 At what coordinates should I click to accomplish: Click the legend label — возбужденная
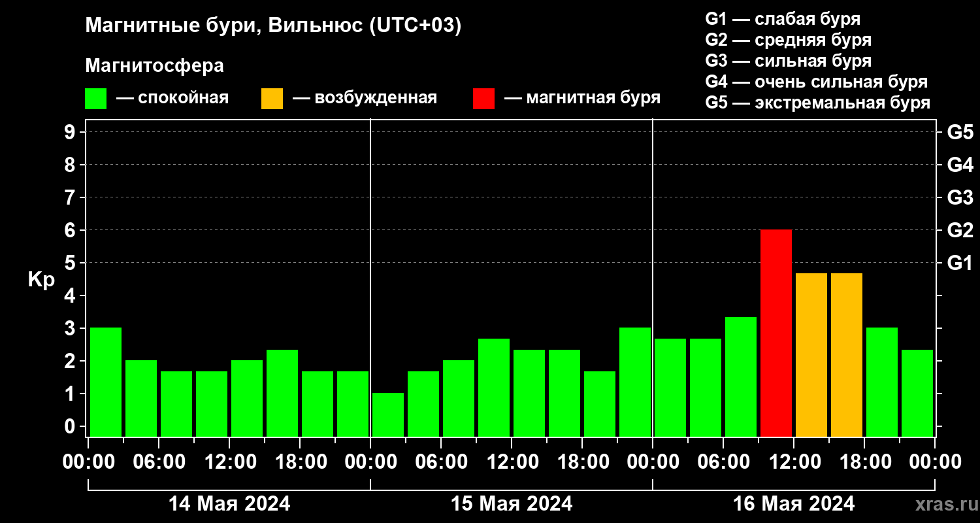point(365,99)
